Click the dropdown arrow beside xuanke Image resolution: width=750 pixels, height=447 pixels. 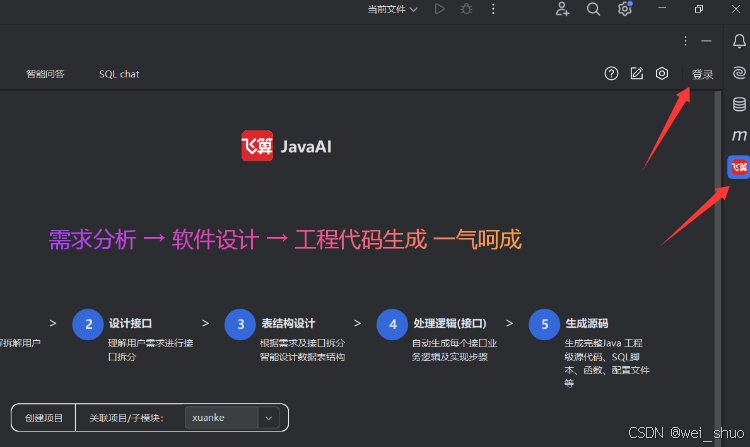click(269, 418)
